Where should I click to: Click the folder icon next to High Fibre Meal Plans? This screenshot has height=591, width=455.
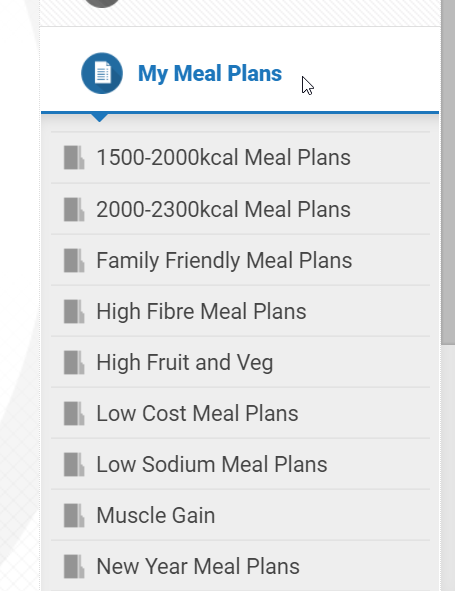[74, 311]
